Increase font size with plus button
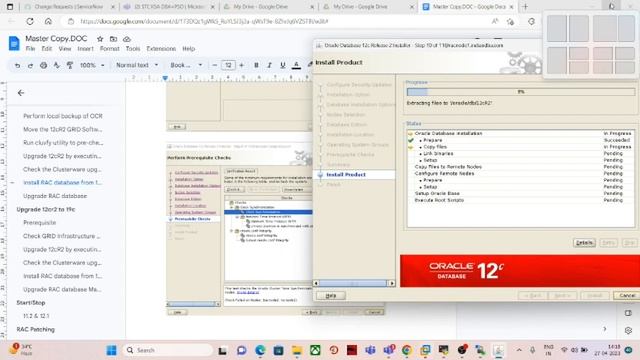This screenshot has height=360, width=640. pyautogui.click(x=242, y=65)
